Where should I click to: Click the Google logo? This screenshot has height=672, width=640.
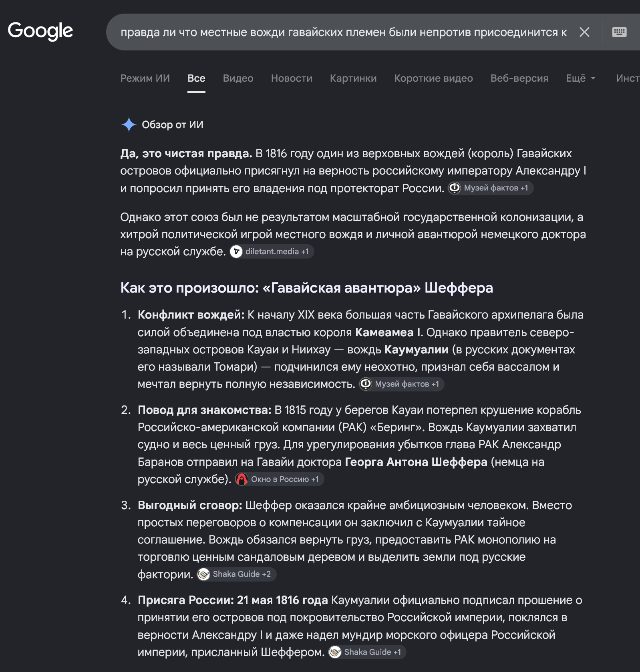pyautogui.click(x=40, y=31)
